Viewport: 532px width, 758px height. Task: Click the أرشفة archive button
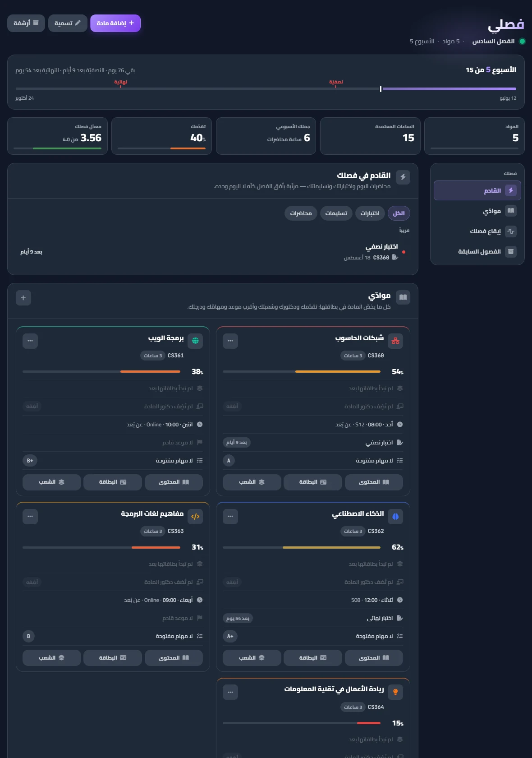26,23
